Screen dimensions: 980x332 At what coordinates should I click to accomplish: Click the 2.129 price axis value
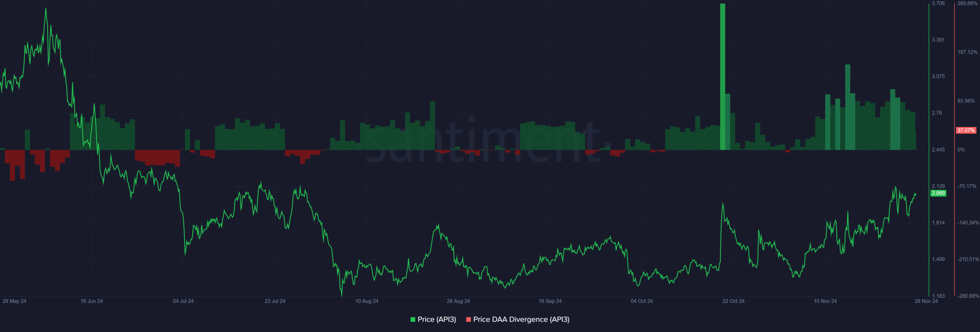[938, 186]
